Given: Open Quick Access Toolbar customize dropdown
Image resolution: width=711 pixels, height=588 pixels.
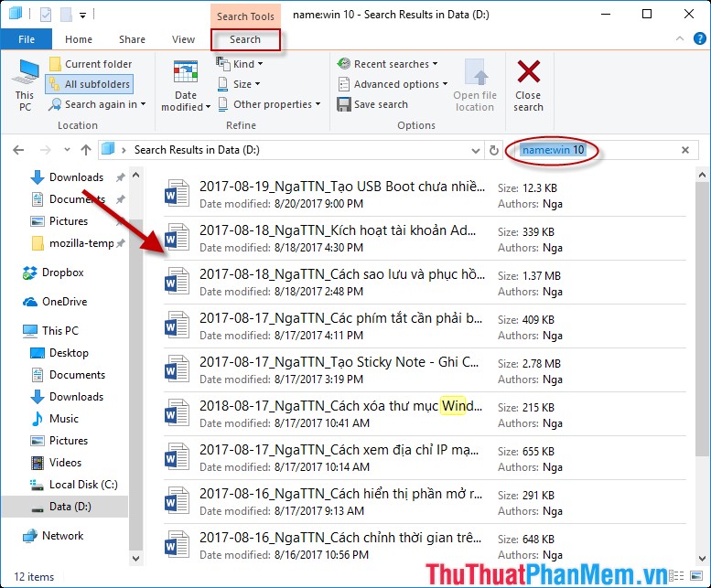Looking at the screenshot, I should pos(82,15).
